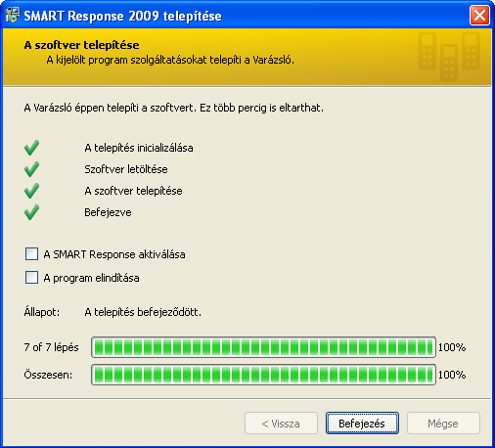Click the installer icon in title bar
The width and height of the screenshot is (495, 448).
click(13, 15)
